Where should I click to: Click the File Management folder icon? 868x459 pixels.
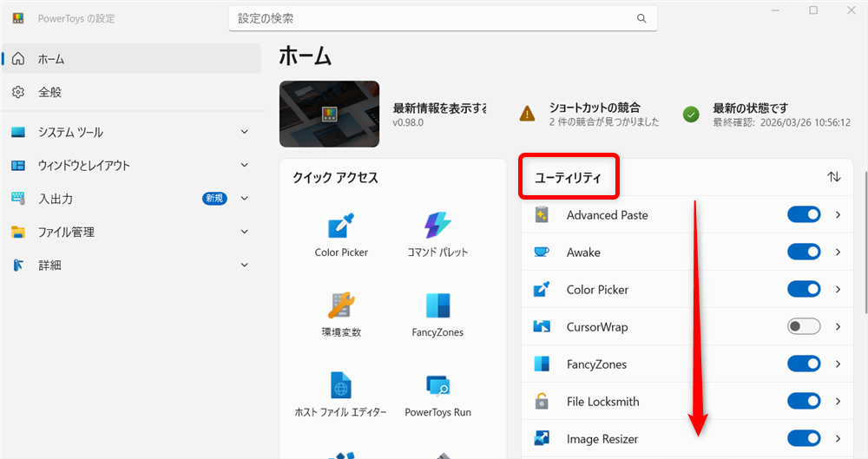tap(18, 232)
